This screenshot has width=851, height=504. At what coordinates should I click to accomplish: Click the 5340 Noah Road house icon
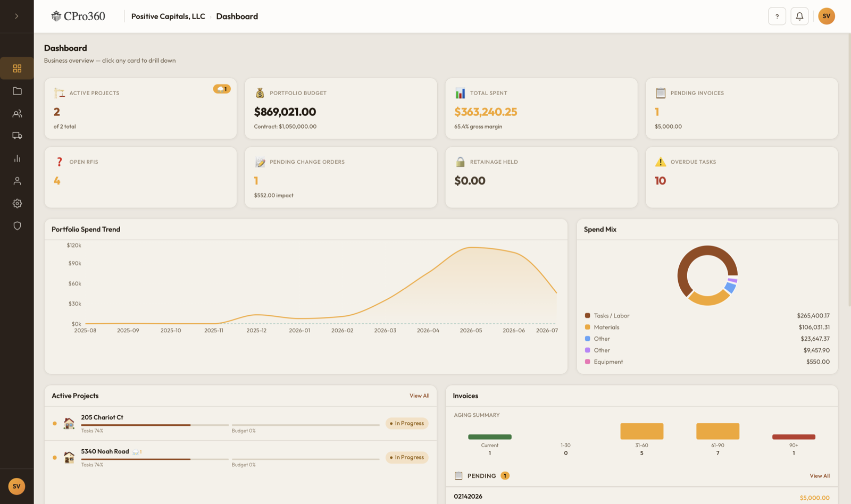tap(69, 458)
